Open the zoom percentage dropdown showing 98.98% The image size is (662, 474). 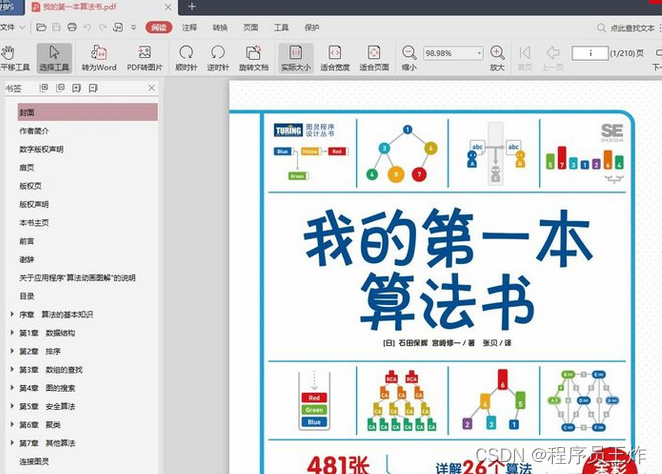(x=480, y=53)
